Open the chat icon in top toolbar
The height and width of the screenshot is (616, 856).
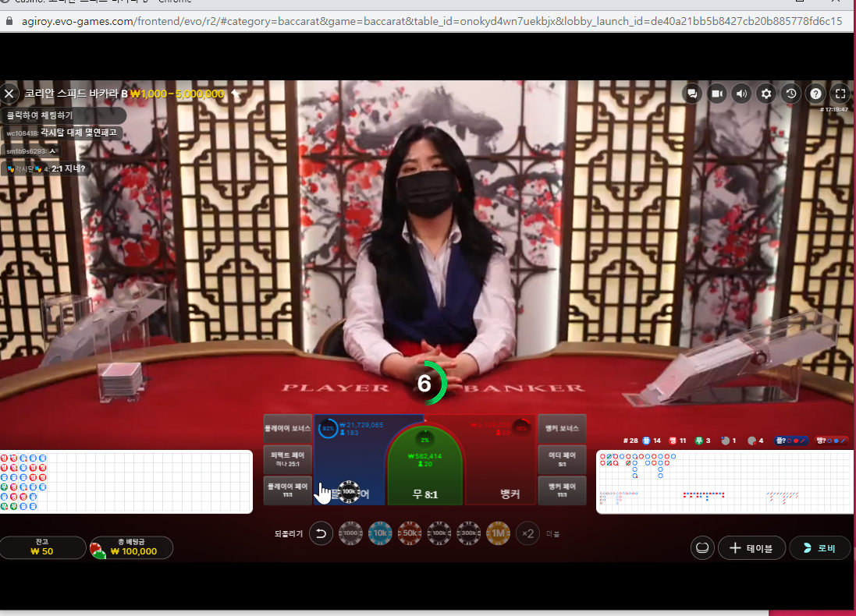[691, 94]
